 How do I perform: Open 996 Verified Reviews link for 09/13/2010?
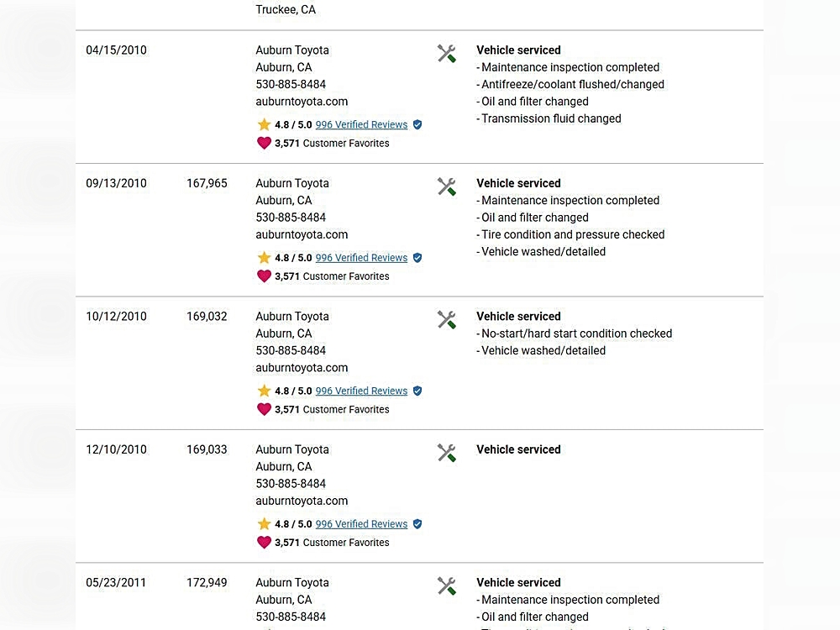click(x=361, y=258)
